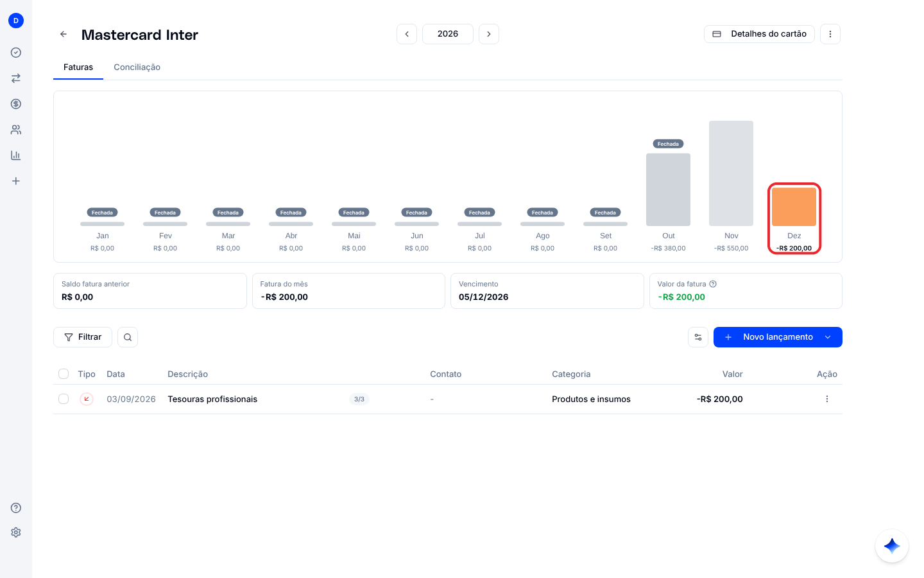Click the Detalhes do cartão button
The image size is (924, 578).
[x=759, y=34]
